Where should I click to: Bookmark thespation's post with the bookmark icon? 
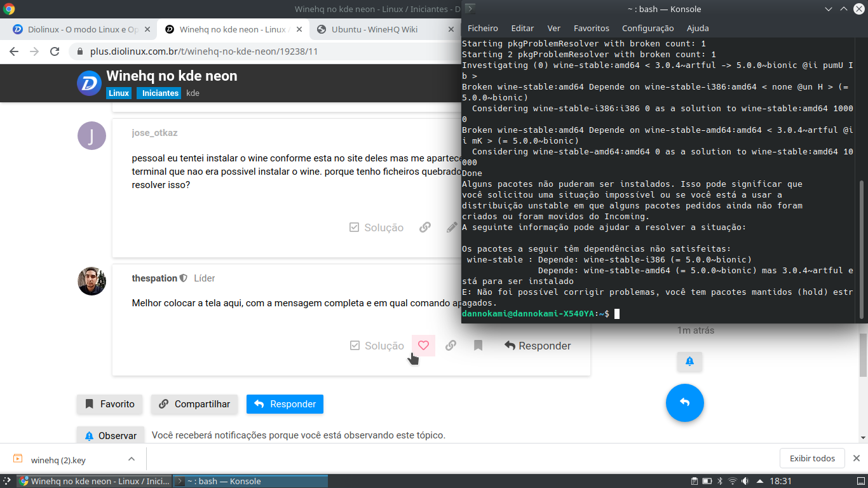tap(478, 346)
